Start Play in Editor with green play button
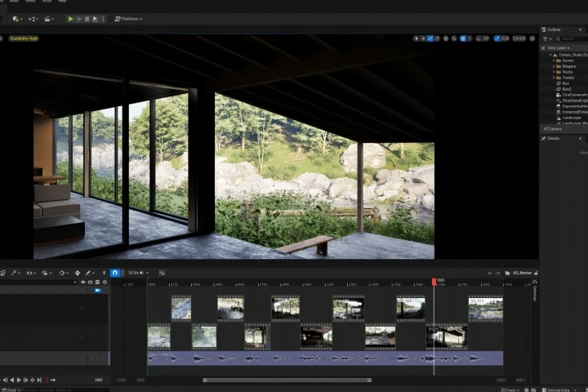Screen dimensions: 588x392 70,19
